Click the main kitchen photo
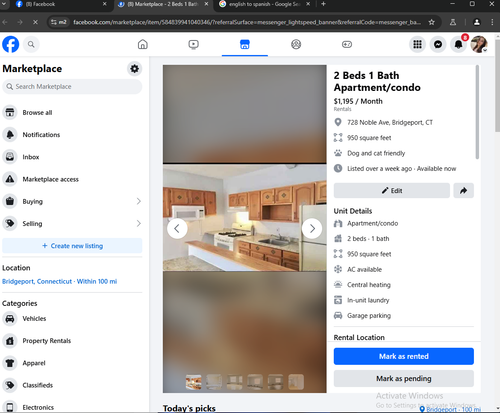 pos(245,217)
